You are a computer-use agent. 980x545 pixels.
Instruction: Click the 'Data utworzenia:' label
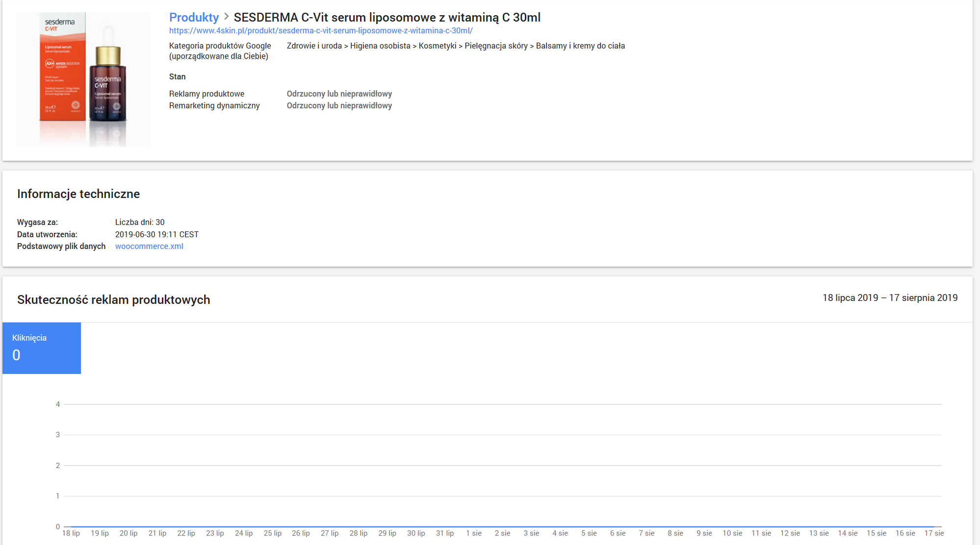pos(47,234)
